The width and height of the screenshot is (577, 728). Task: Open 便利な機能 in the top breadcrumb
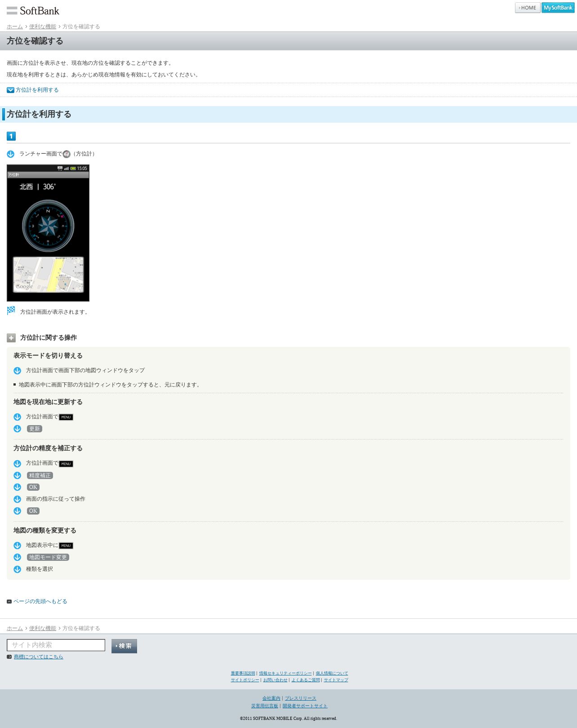(x=43, y=27)
